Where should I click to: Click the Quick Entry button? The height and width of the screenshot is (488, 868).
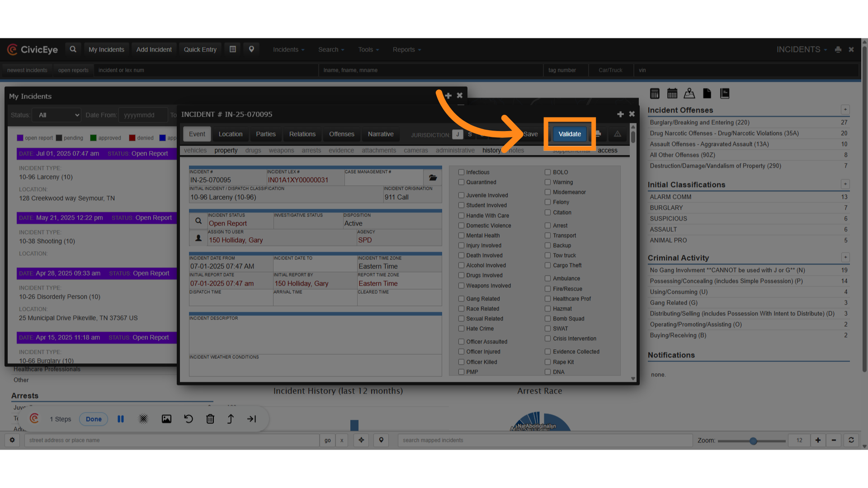[x=200, y=50]
